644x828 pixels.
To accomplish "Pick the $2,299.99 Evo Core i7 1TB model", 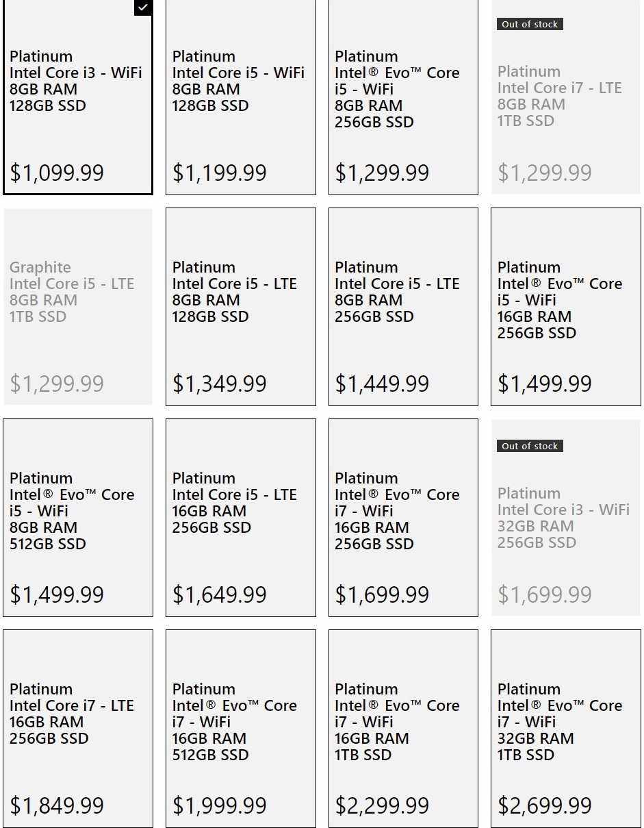I will click(403, 729).
